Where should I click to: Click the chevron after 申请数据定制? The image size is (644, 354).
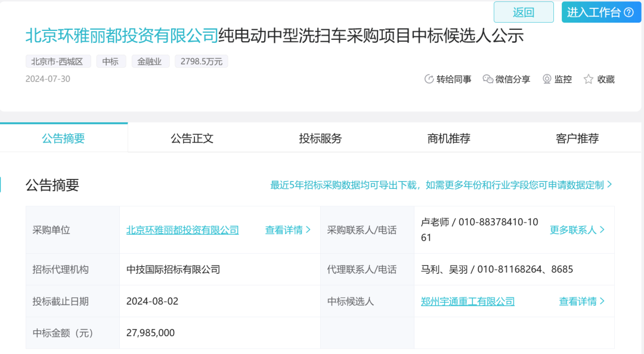pos(609,185)
